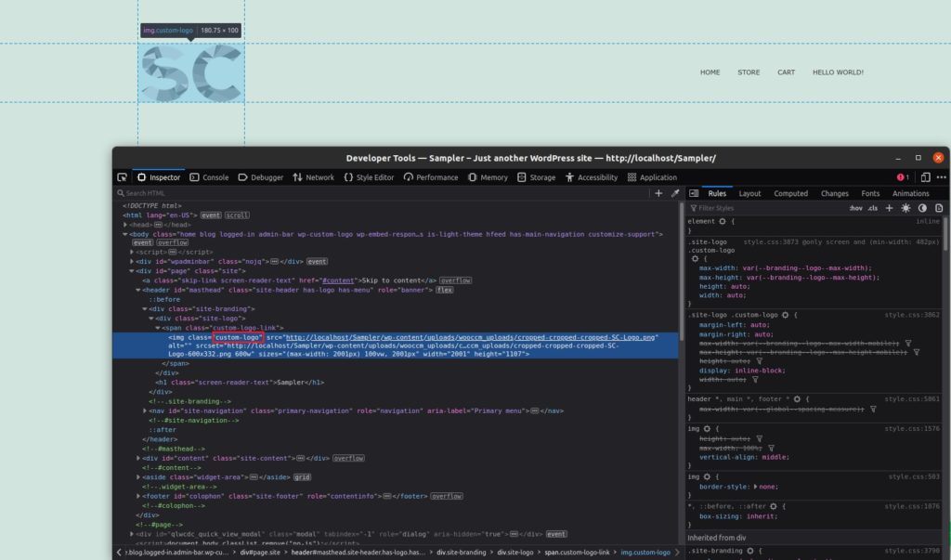Click STORE link in page navigation
951x560 pixels.
(749, 72)
